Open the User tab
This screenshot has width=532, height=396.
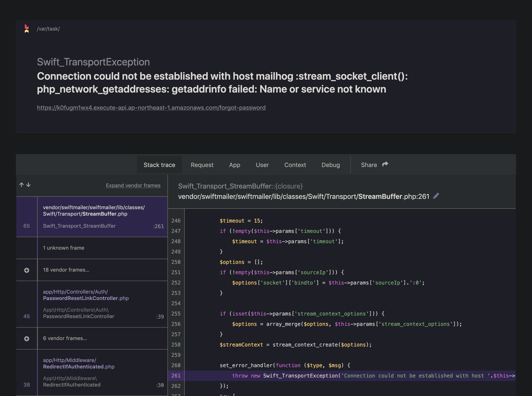coord(262,165)
